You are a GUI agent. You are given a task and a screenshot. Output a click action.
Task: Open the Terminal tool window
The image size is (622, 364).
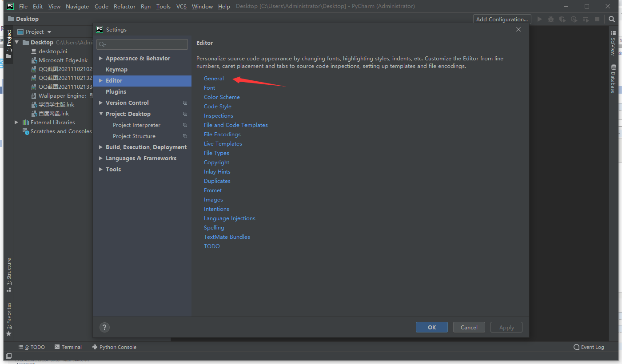[68, 347]
